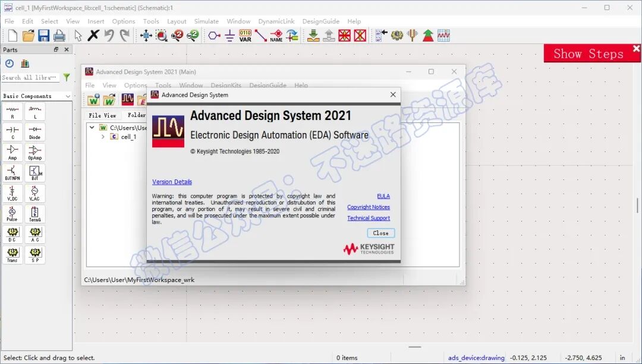
Task: Undo last action in schematic toolbar
Action: [x=109, y=36]
